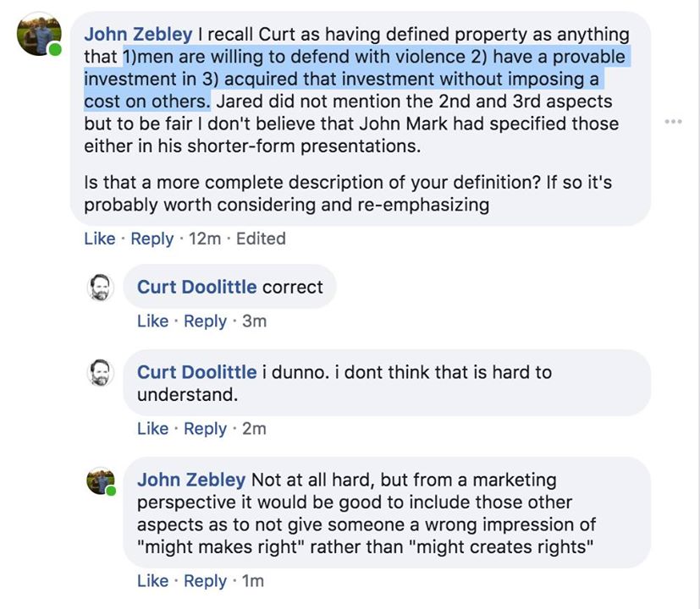Open the 1m timestamp link

(253, 581)
